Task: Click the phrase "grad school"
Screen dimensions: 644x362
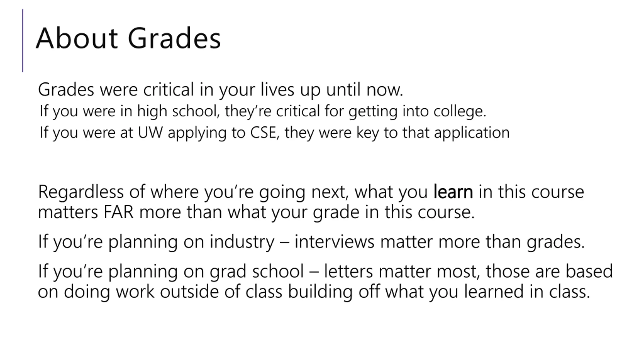Action: click(257, 272)
